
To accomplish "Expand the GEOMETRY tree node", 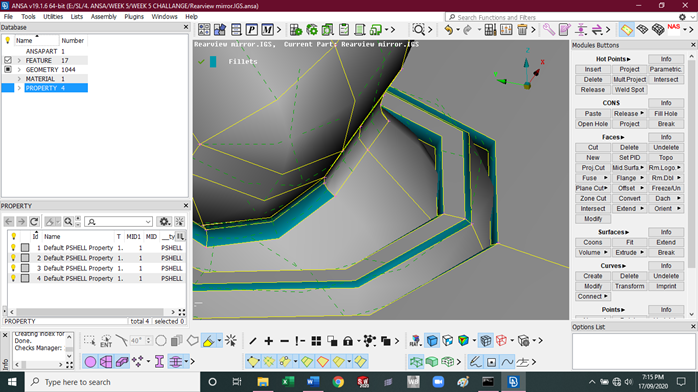I will pyautogui.click(x=19, y=69).
